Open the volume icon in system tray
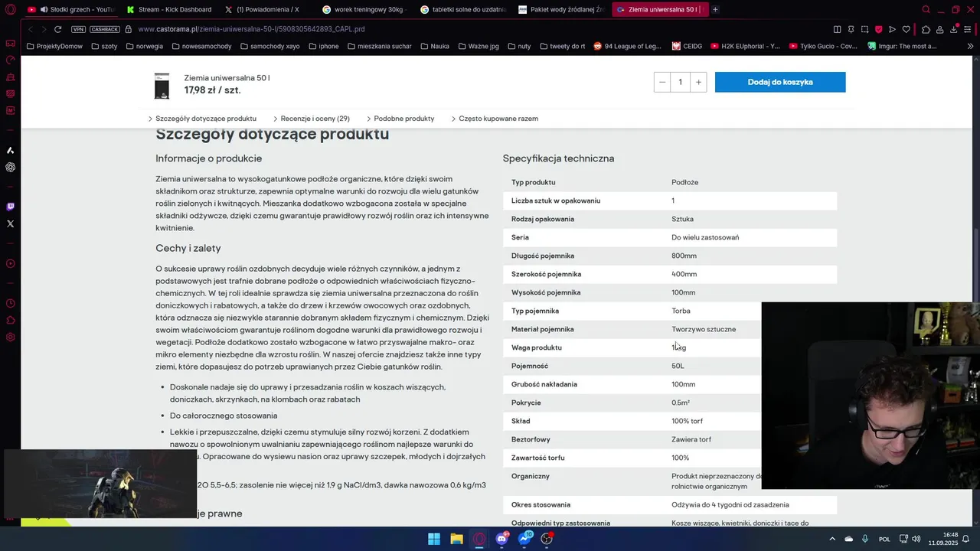980x551 pixels. click(916, 539)
